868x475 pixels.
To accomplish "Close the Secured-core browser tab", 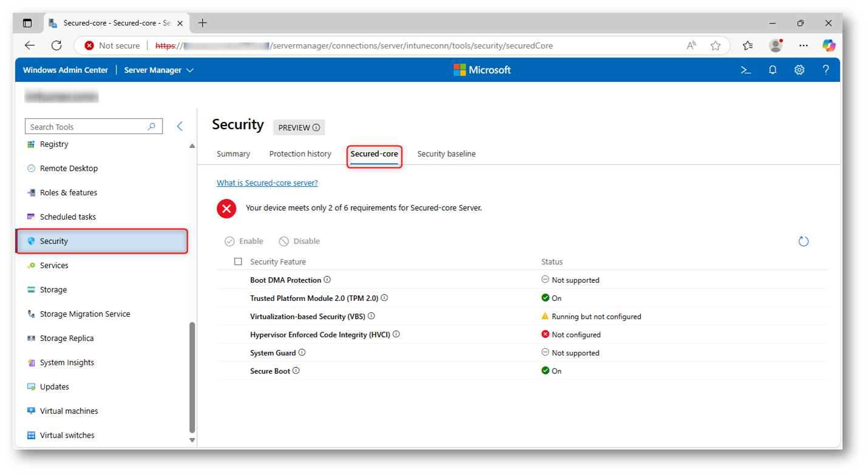I will (180, 23).
